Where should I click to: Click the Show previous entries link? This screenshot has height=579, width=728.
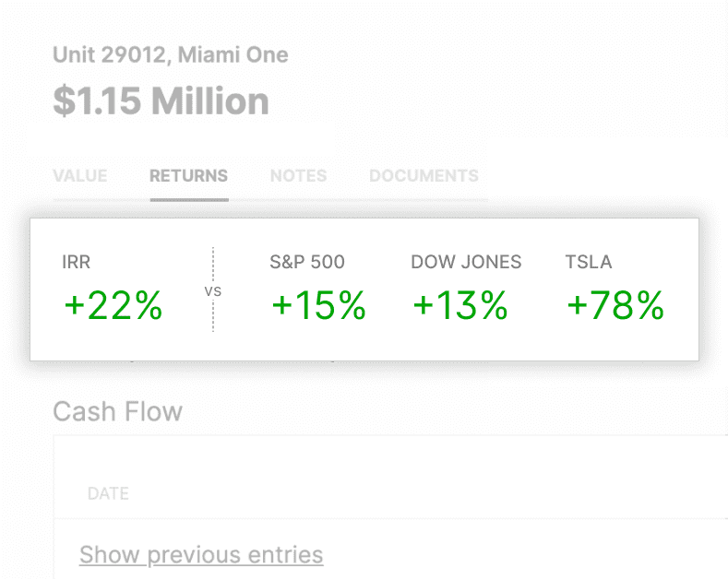(x=201, y=554)
